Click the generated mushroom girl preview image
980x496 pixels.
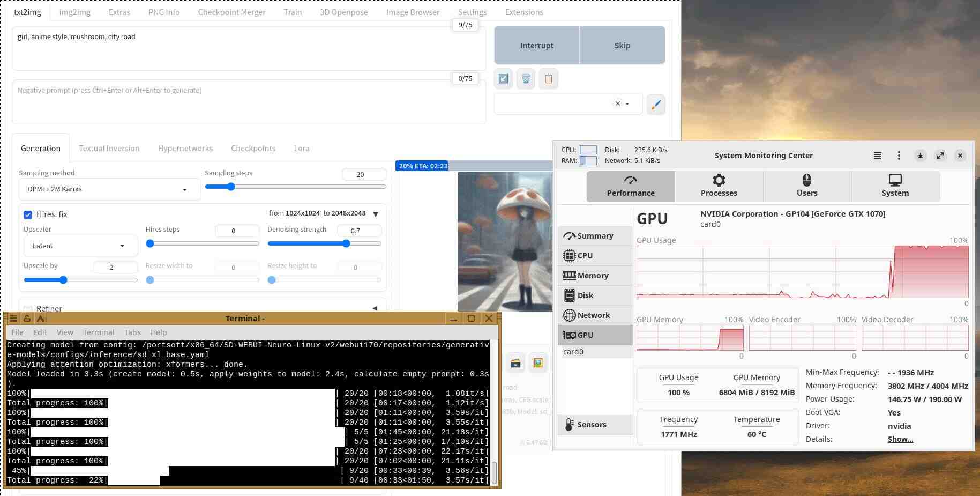[x=505, y=241]
